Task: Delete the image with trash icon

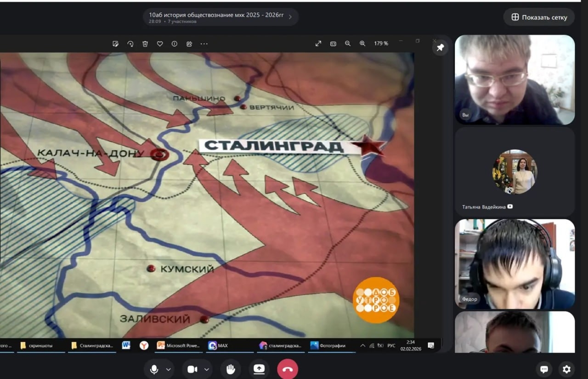Action: click(x=145, y=44)
